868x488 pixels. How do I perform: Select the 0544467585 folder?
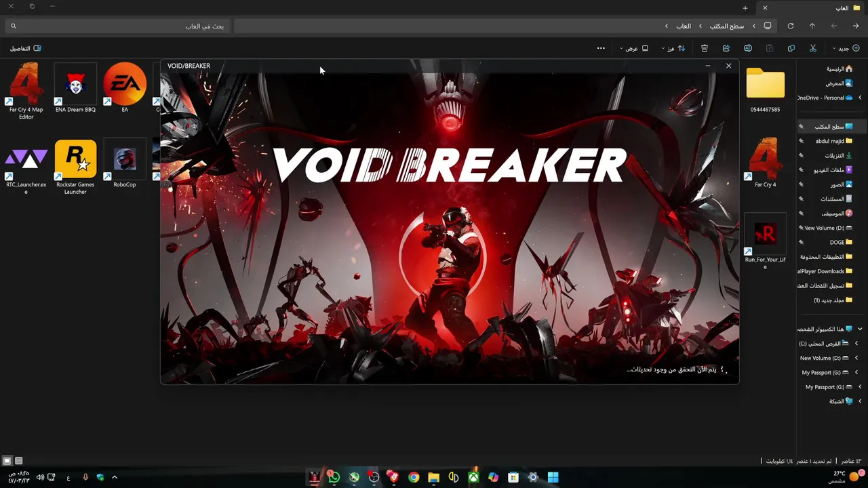click(765, 88)
